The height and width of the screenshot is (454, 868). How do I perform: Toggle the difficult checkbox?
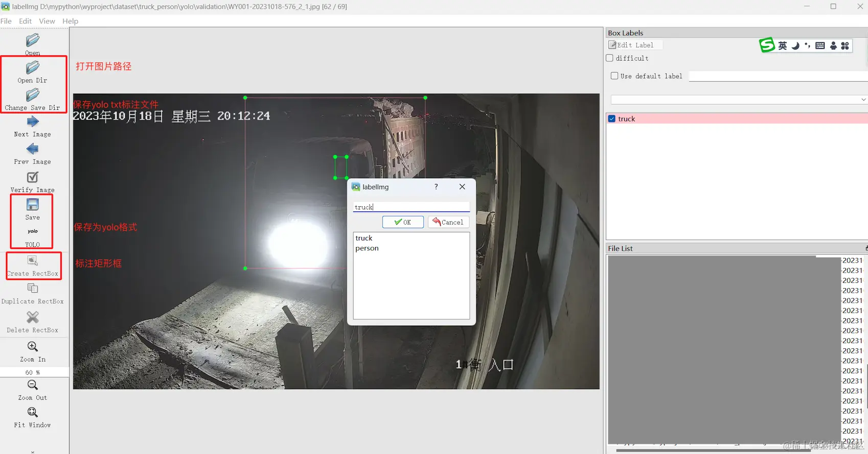[x=610, y=58]
